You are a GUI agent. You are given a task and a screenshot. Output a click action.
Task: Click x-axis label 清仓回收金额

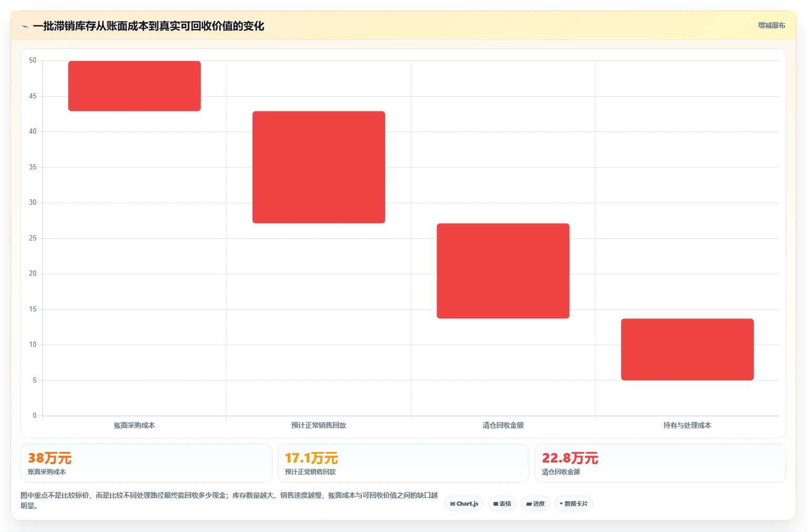click(x=503, y=425)
